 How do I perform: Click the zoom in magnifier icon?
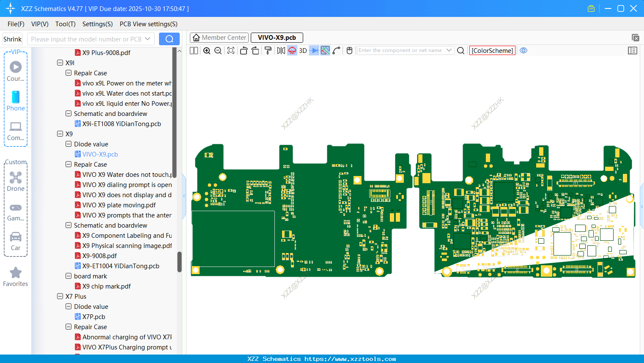(207, 51)
